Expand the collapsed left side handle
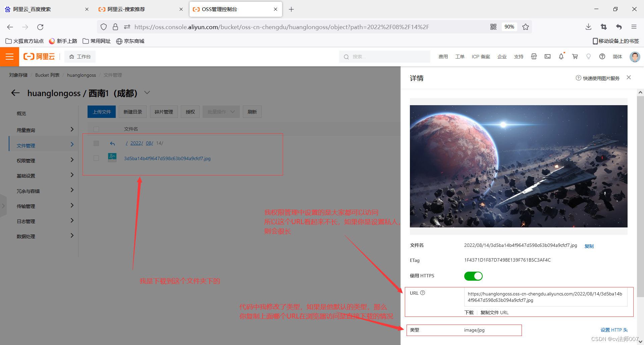Viewport: 644px width, 345px height. point(3,206)
